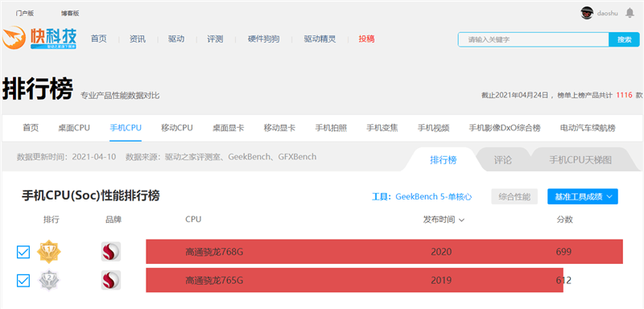Toggle checkbox for 高通骁龙768G row
Viewport: 644px width, 309px height.
[x=23, y=252]
